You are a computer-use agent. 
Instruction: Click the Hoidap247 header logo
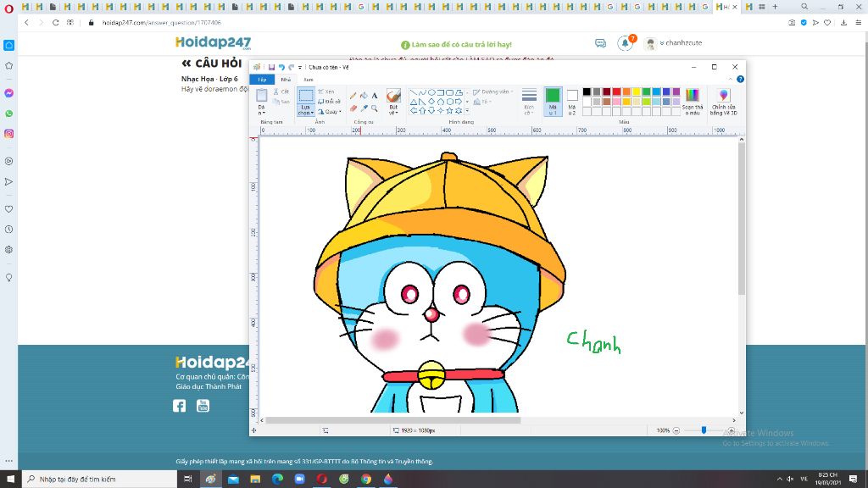(213, 42)
